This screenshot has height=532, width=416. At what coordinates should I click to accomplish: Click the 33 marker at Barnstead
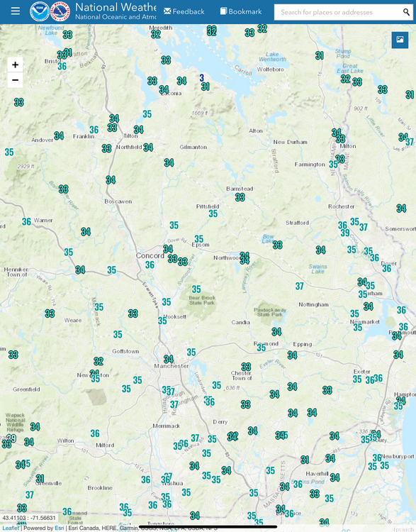240,197
